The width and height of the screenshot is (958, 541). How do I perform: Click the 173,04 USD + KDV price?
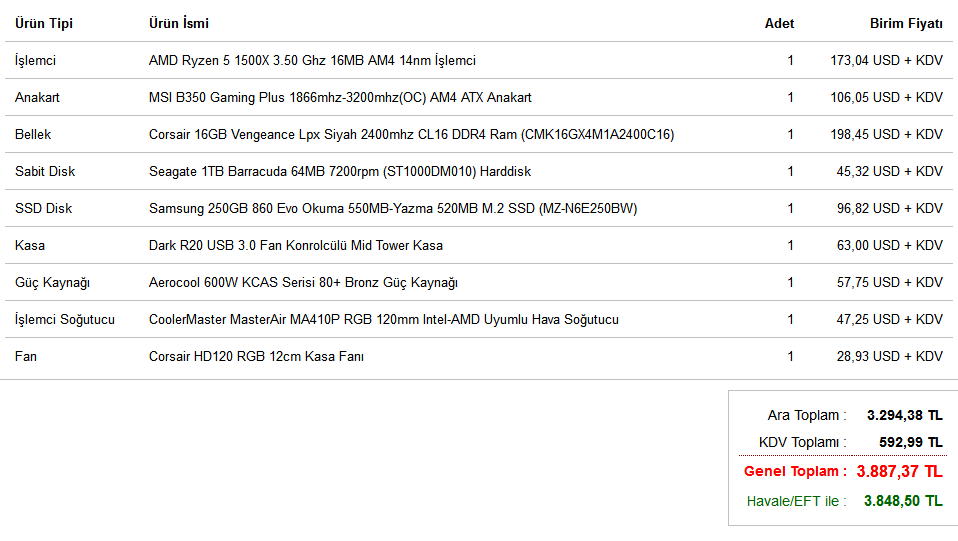click(886, 61)
